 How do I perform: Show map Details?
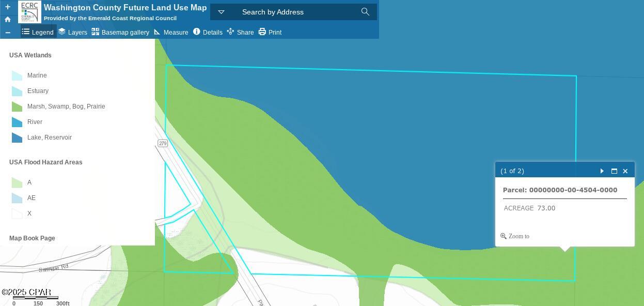(208, 32)
